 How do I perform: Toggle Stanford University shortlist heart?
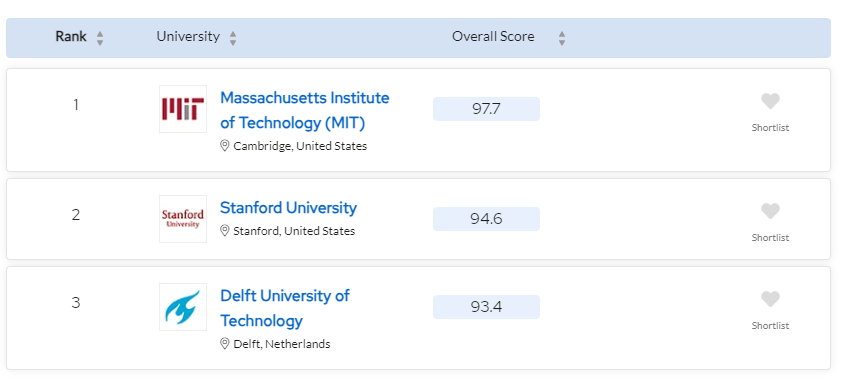770,211
